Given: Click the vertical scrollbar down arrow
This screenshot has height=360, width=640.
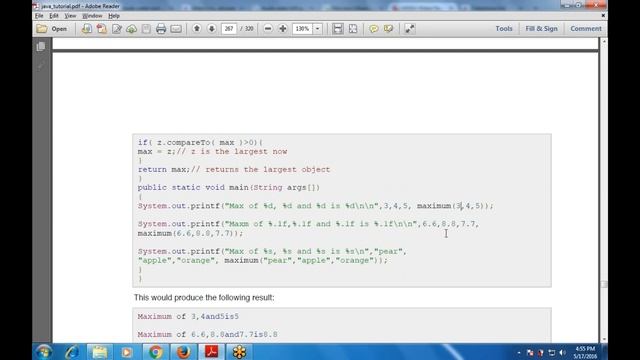Looking at the screenshot, I should (x=604, y=339).
